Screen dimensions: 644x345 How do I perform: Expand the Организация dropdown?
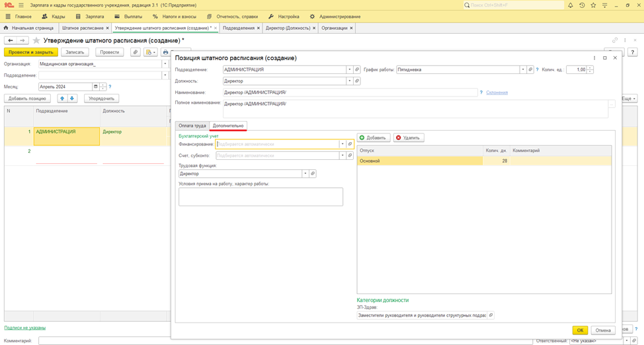click(x=165, y=63)
